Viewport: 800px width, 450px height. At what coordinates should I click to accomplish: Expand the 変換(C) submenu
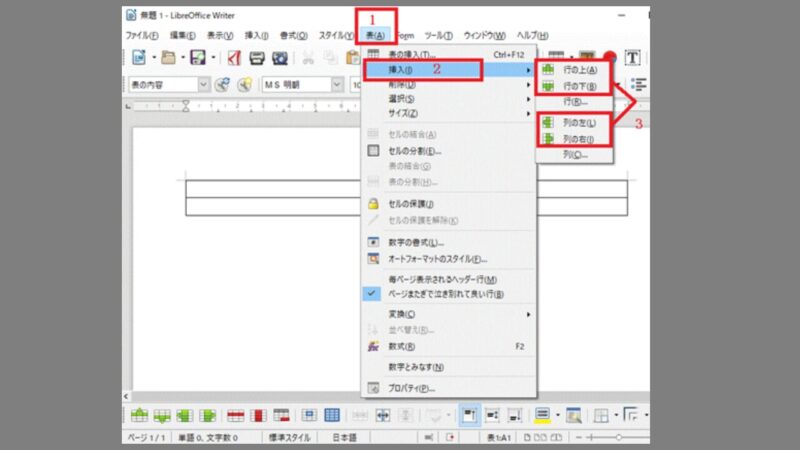(x=448, y=314)
